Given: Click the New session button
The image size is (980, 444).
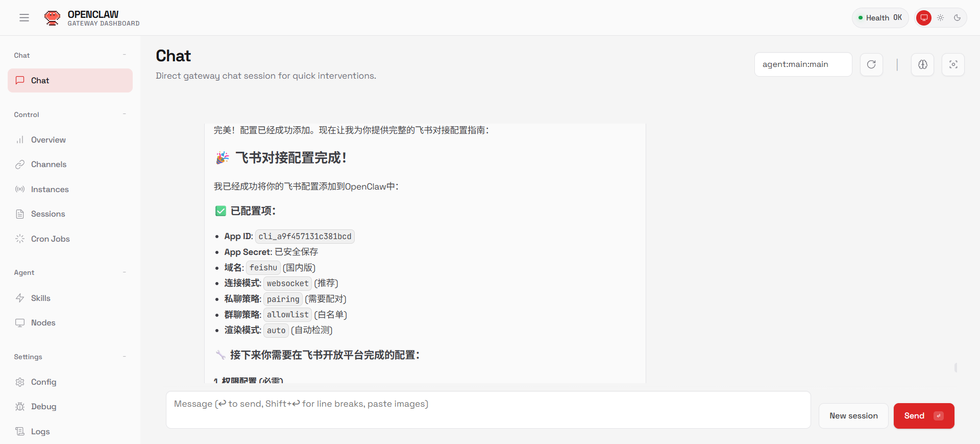Looking at the screenshot, I should pyautogui.click(x=853, y=416).
